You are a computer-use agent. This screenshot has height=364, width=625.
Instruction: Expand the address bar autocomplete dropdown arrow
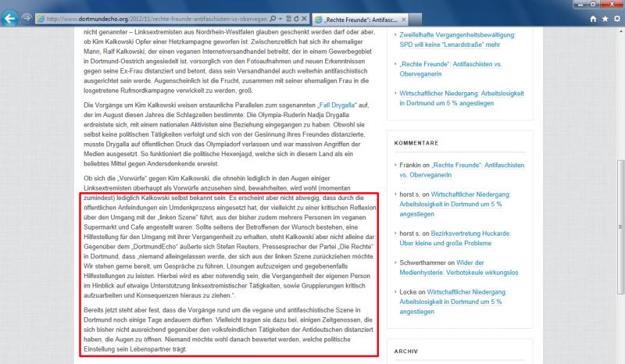click(x=279, y=18)
